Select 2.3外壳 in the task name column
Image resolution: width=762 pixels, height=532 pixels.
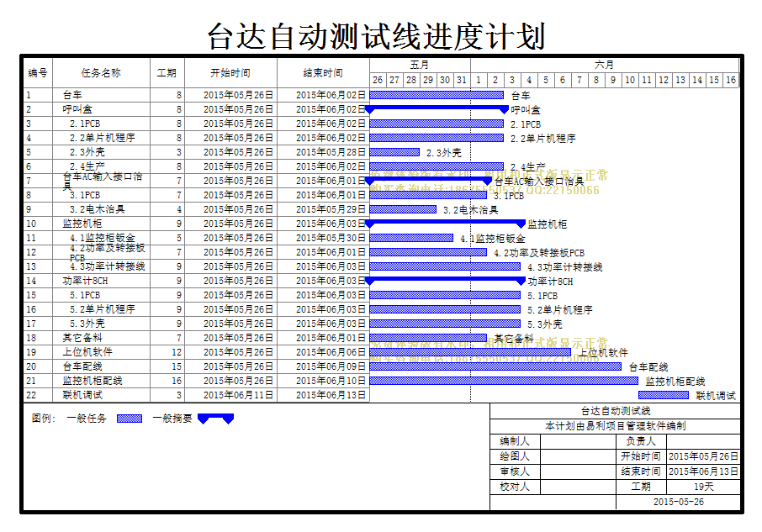[x=87, y=152]
